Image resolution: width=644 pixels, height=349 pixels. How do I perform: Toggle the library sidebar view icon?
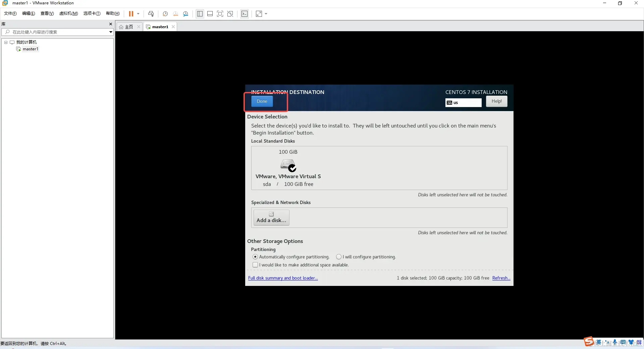tap(200, 14)
